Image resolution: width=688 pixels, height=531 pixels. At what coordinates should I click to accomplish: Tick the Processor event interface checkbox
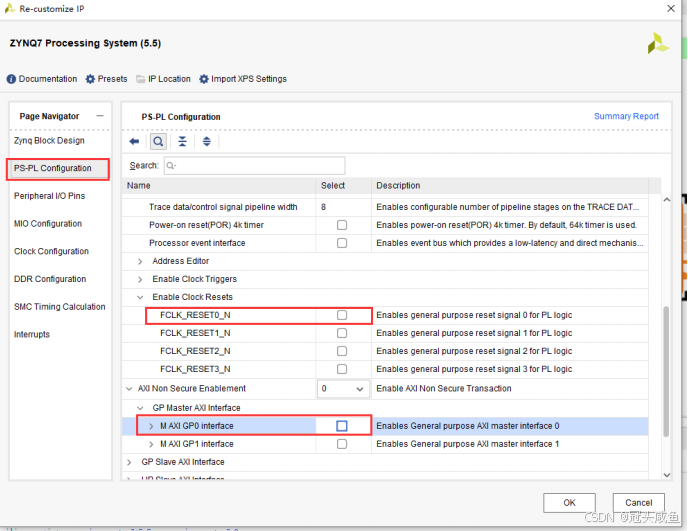pyautogui.click(x=342, y=243)
